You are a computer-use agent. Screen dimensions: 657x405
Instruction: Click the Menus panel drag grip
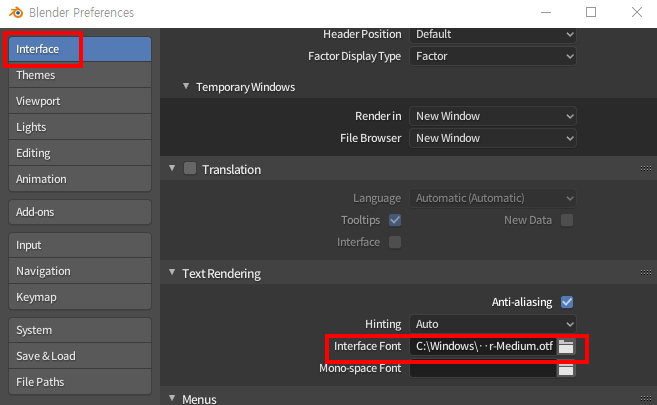coord(646,398)
